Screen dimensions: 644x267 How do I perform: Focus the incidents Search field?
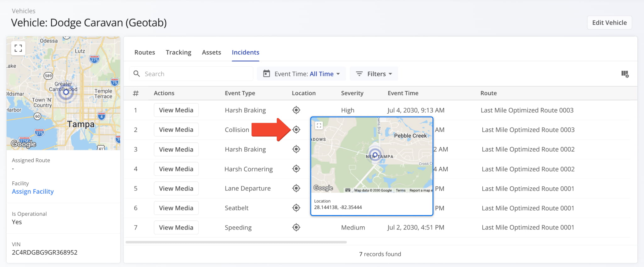pos(191,74)
